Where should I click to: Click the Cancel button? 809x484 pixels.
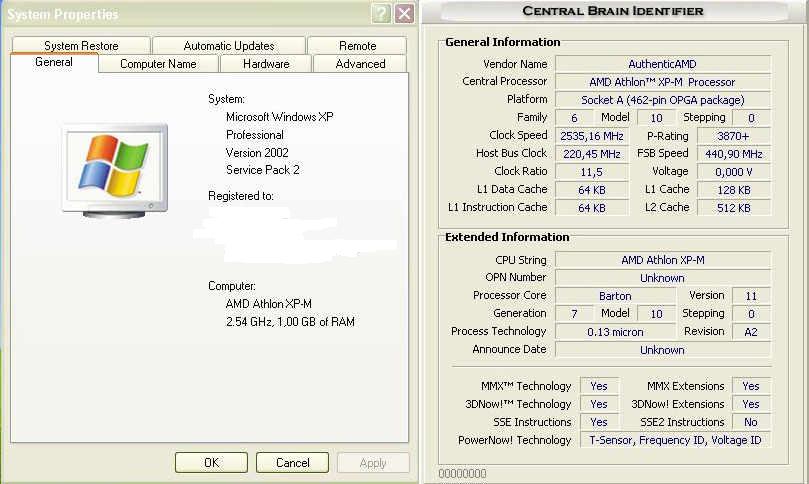pos(292,463)
